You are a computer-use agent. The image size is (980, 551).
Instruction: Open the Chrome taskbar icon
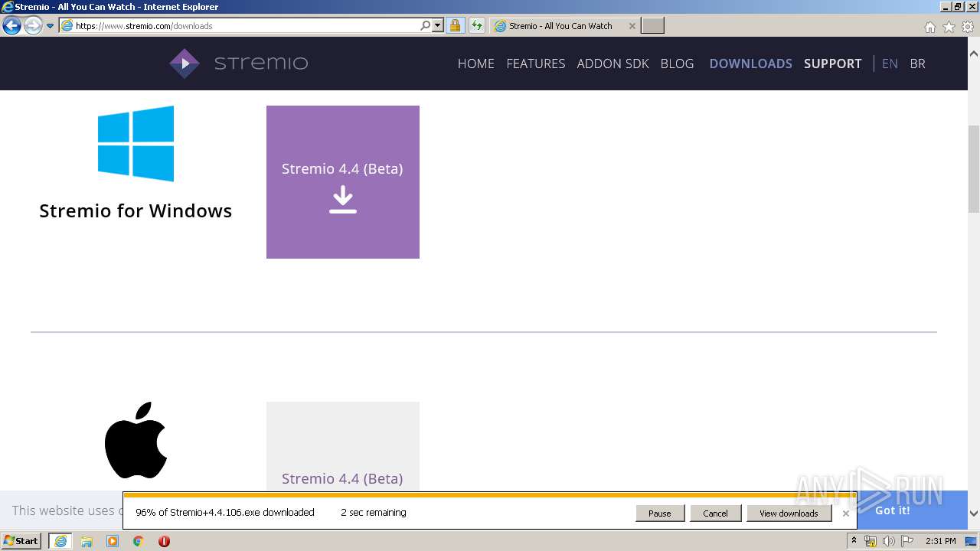(x=139, y=541)
